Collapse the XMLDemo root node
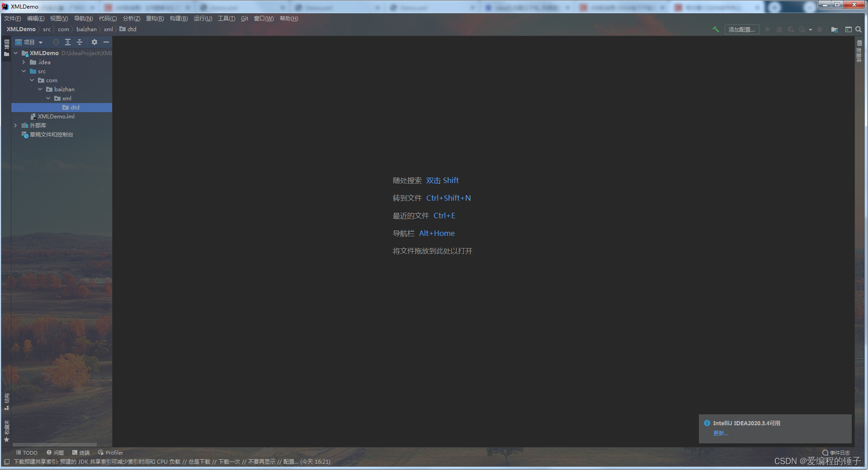 [16, 53]
